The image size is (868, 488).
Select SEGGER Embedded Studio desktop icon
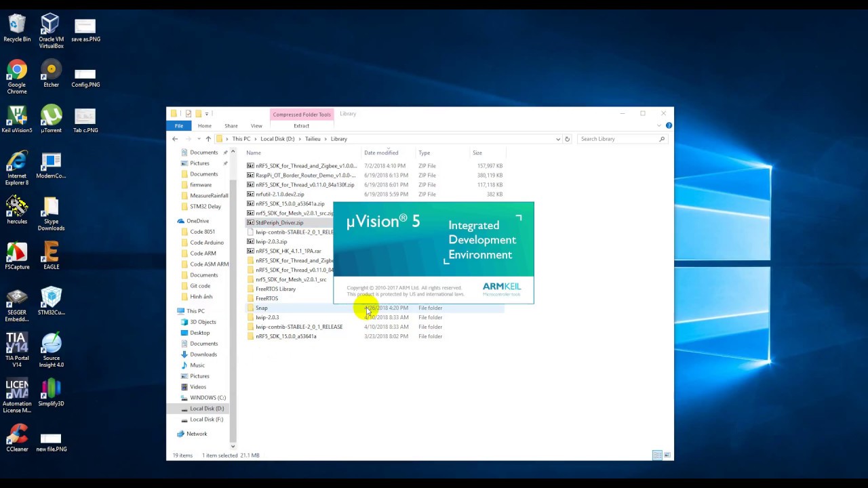[x=17, y=304]
